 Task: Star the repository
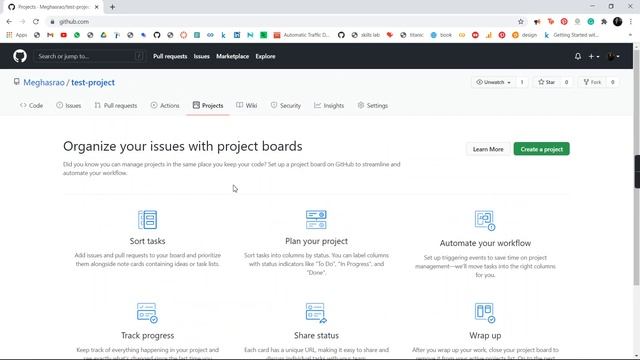click(546, 82)
